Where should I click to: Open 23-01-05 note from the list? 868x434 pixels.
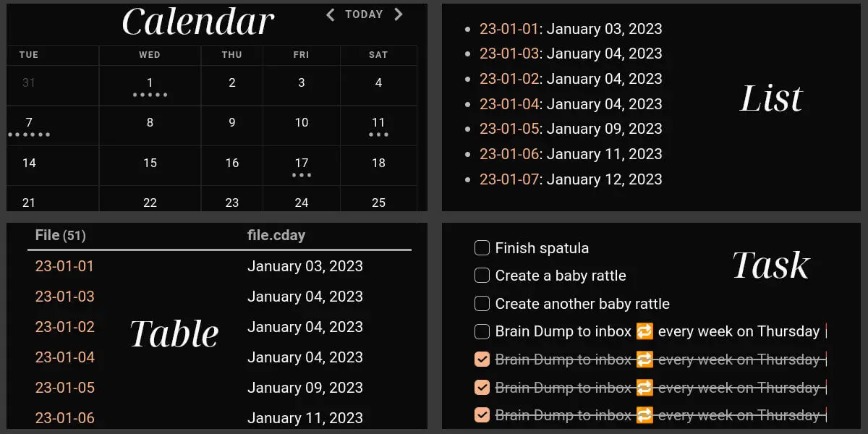(509, 129)
